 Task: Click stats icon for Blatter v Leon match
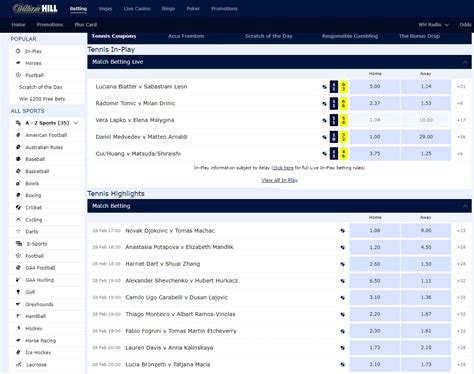click(324, 87)
